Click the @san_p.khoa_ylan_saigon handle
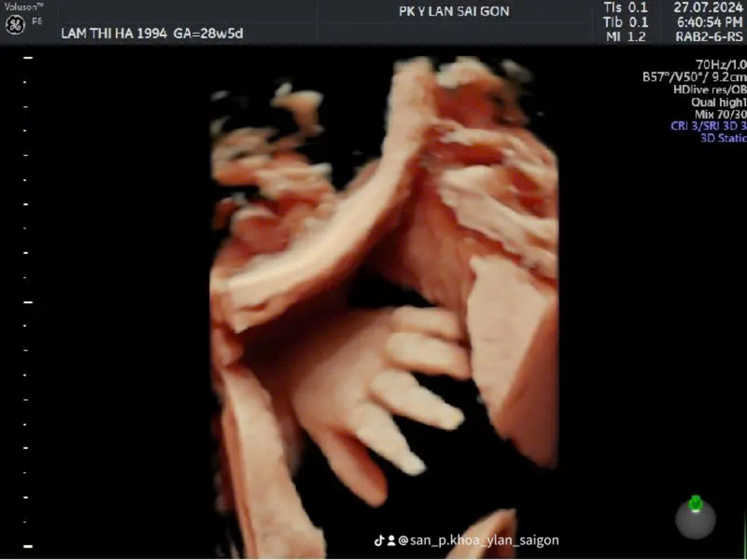 (x=479, y=541)
